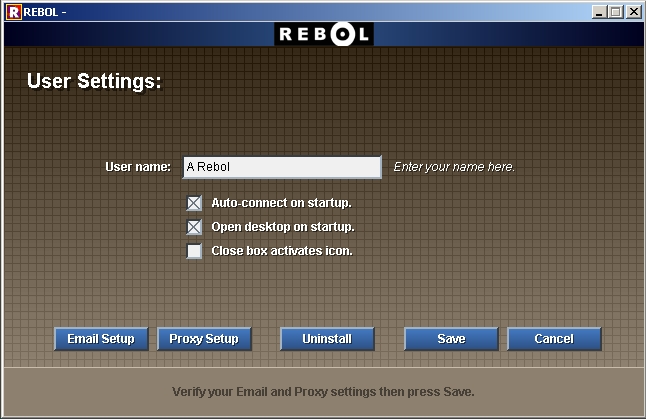Screen dimensions: 646x419
Task: Minimize the REBOL window
Action: [599, 12]
